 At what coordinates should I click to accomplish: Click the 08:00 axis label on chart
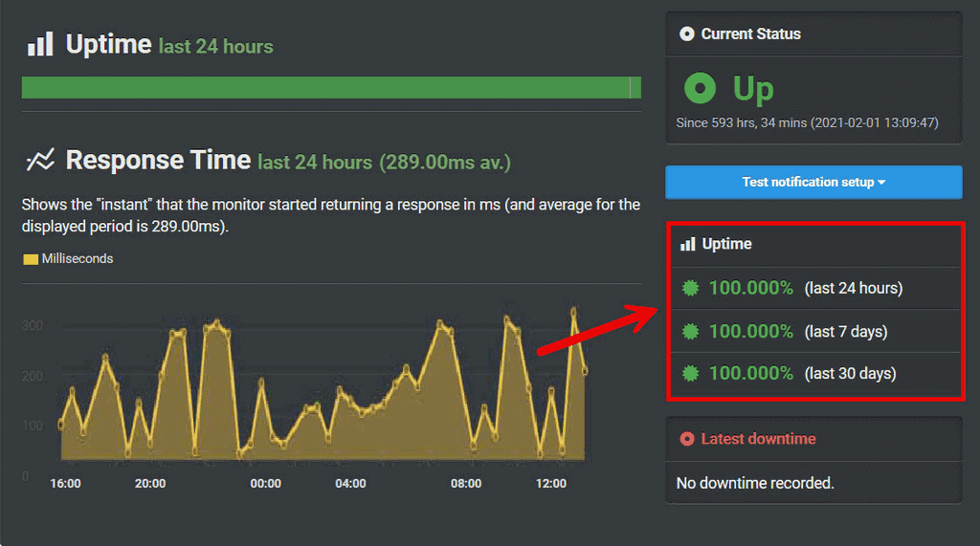pyautogui.click(x=466, y=484)
